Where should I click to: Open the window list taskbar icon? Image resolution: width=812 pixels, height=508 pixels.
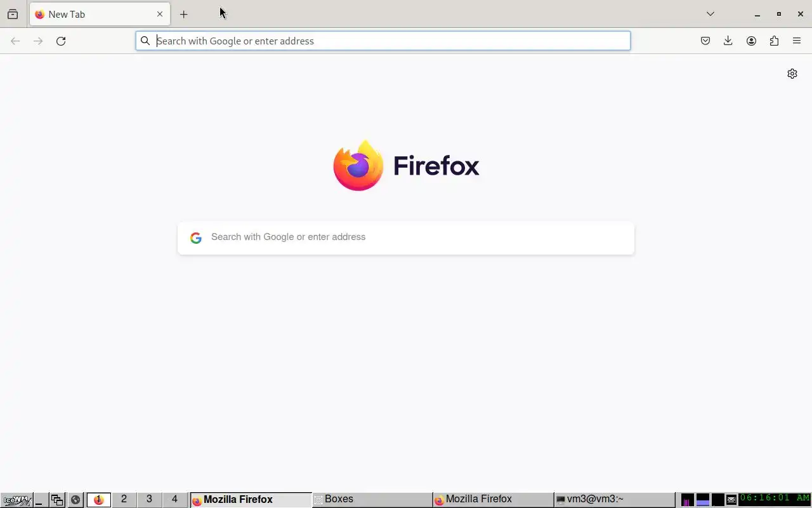[57, 500]
